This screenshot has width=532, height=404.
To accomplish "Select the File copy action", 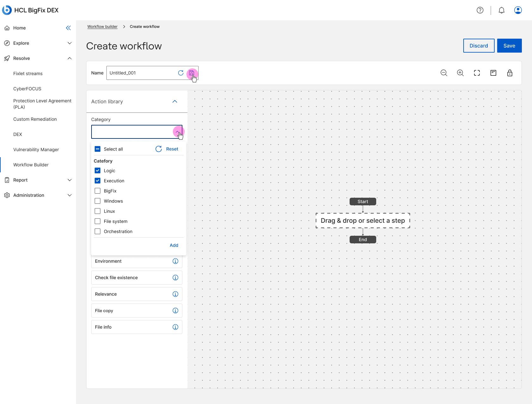I will tap(137, 311).
